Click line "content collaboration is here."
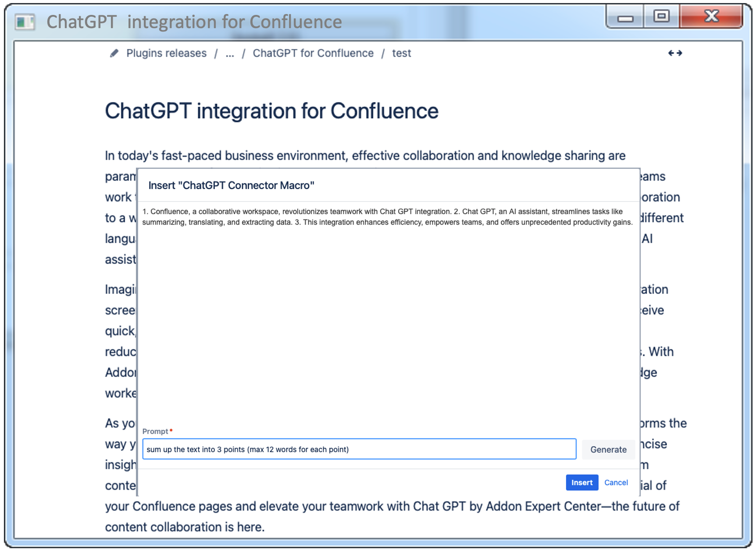 tap(185, 527)
